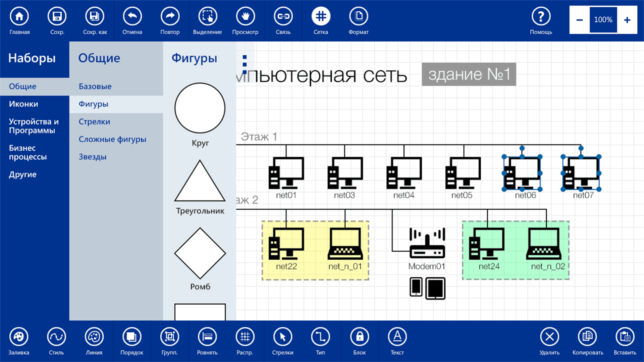This screenshot has height=362, width=644.
Task: Expand the Формат page format options
Action: pyautogui.click(x=358, y=16)
